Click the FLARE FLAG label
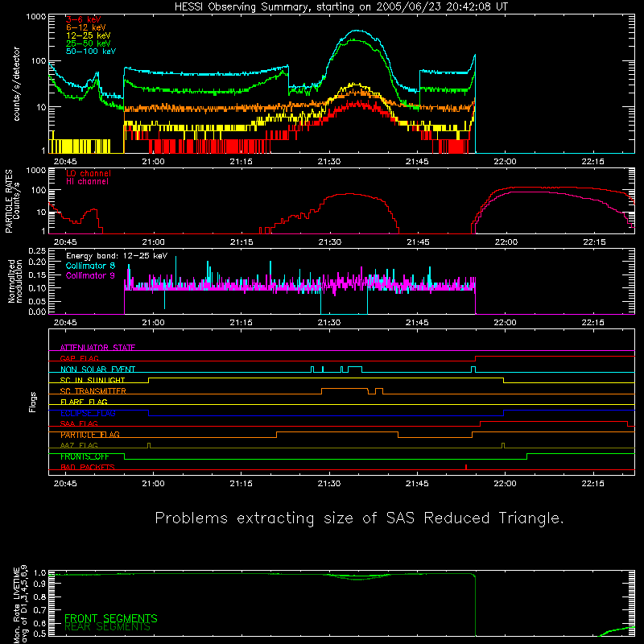The width and height of the screenshot is (644, 644). click(84, 402)
